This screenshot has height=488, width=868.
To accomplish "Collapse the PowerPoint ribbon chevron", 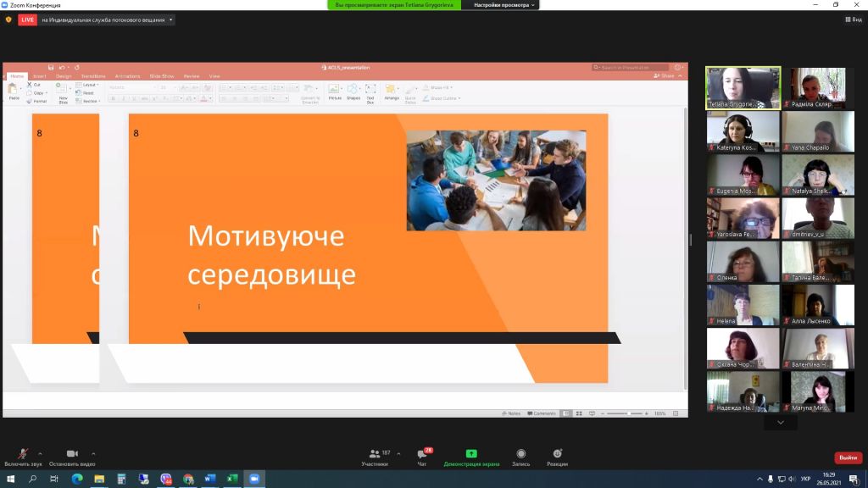I will point(681,76).
